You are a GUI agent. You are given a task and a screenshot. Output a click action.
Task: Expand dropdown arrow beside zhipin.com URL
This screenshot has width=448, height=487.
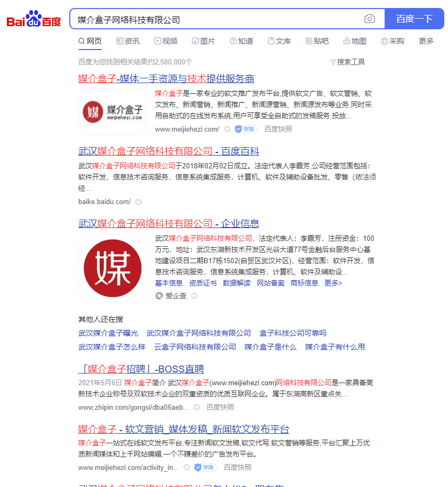coord(197,407)
